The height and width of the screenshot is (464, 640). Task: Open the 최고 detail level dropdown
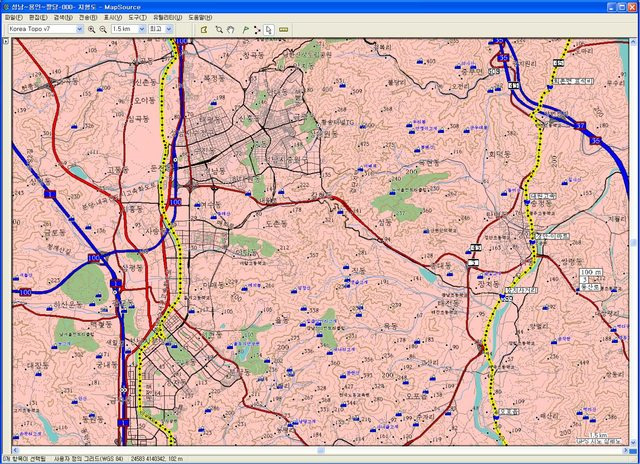[169, 29]
